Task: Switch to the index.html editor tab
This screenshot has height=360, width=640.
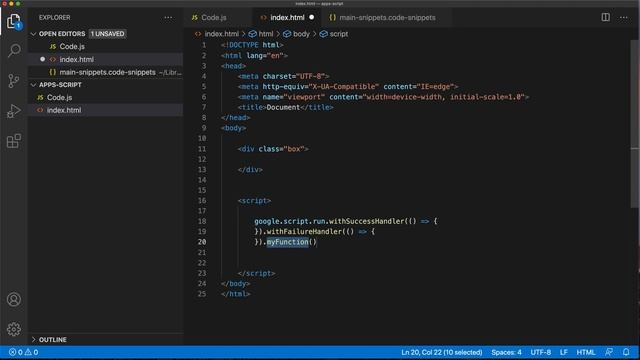Action: point(287,18)
